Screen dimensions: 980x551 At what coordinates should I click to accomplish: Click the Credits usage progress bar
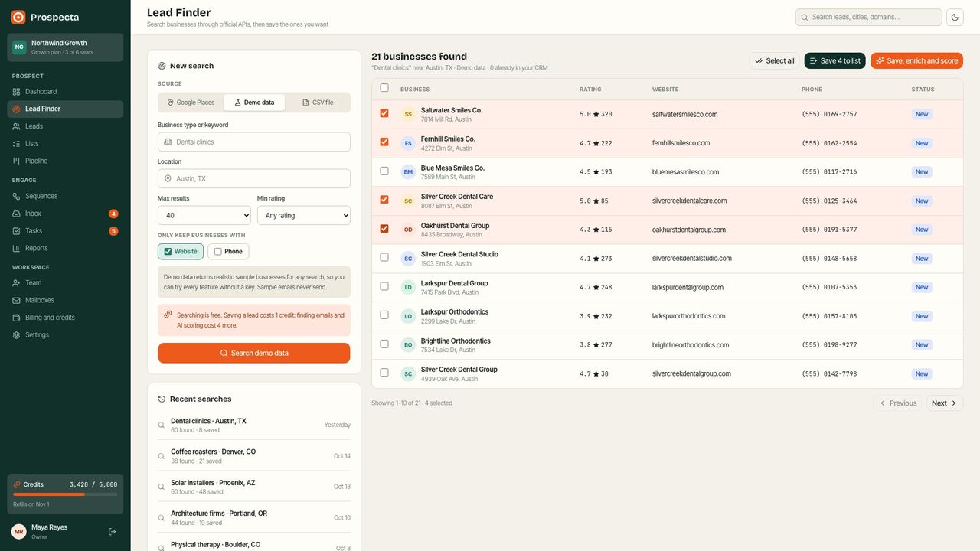pyautogui.click(x=65, y=494)
